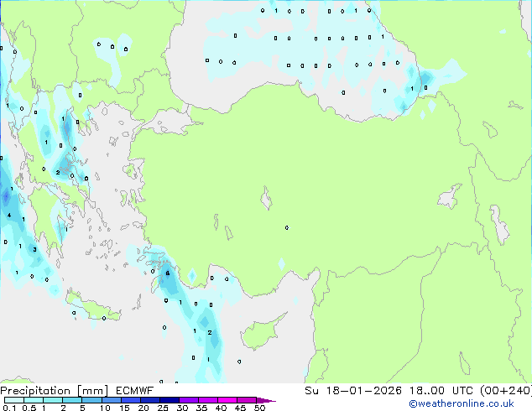Click the legend swatch between 15 and 20
Image resolution: width=532 pixels, height=411 pixels.
coord(131,400)
